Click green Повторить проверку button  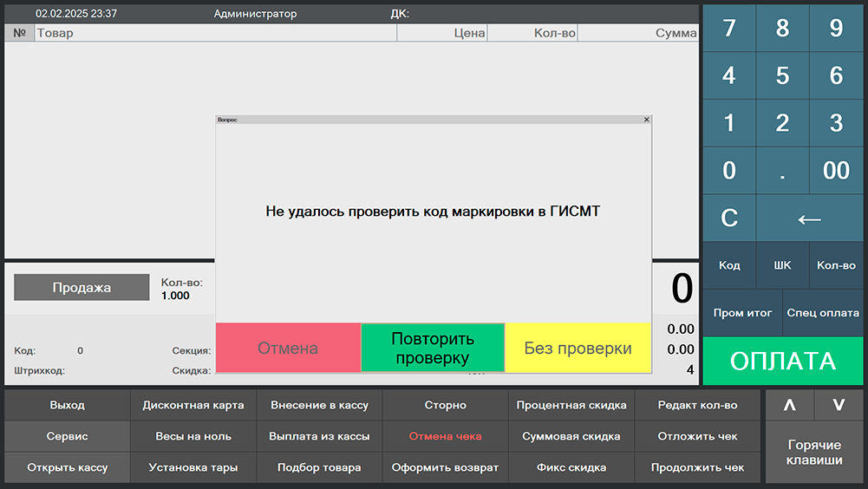[432, 348]
